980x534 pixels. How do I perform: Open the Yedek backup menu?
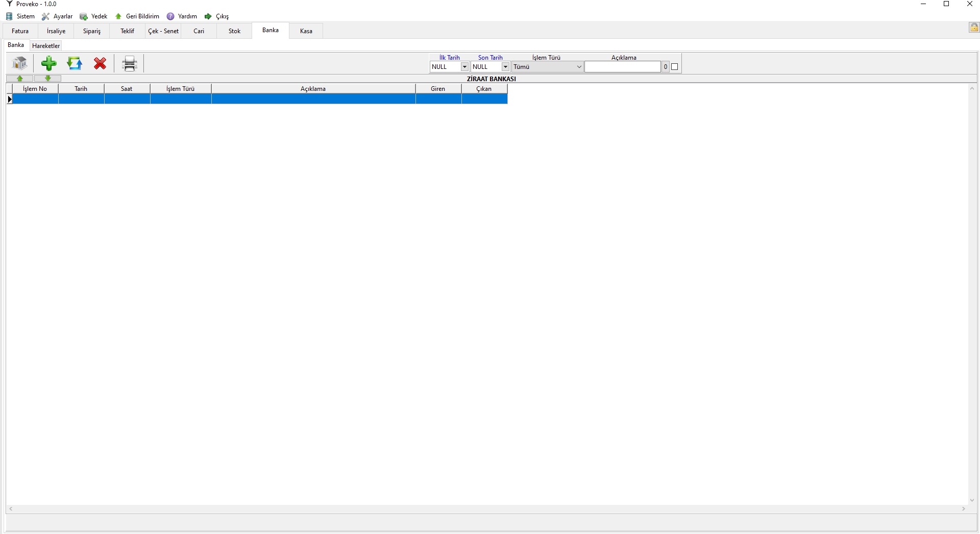coord(93,16)
